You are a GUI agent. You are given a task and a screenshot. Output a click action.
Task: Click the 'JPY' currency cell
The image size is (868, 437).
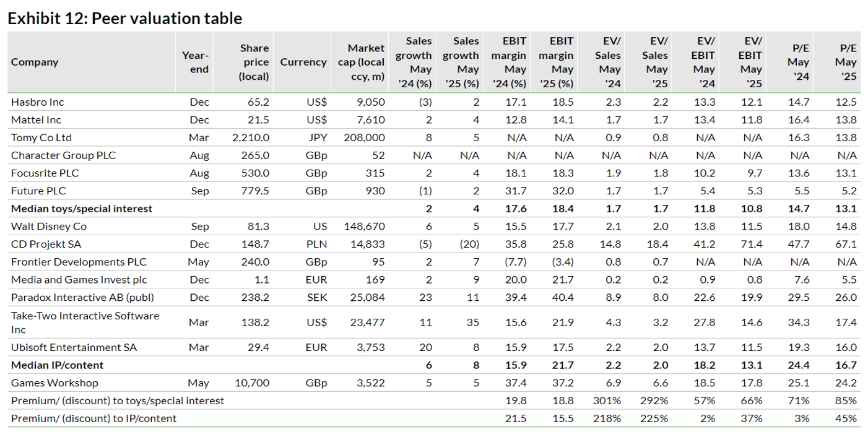(317, 137)
